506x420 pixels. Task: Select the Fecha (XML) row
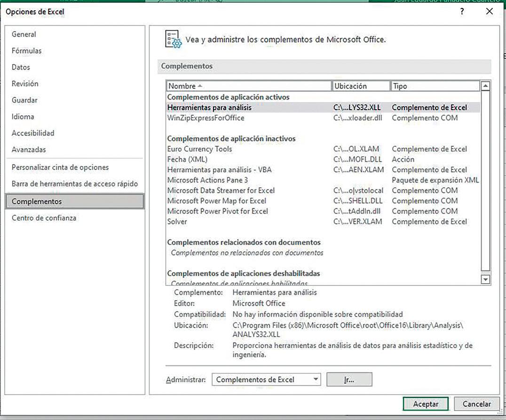click(323, 159)
